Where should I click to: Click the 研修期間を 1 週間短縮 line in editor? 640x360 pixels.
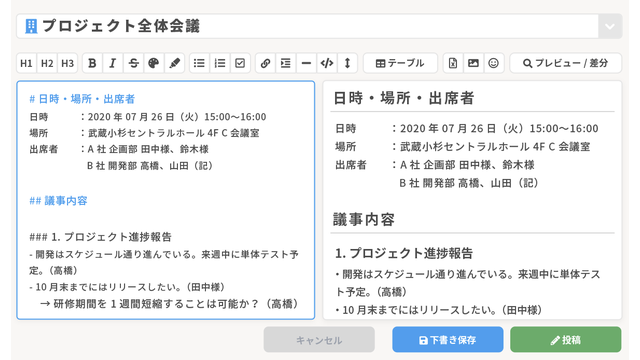(x=169, y=304)
